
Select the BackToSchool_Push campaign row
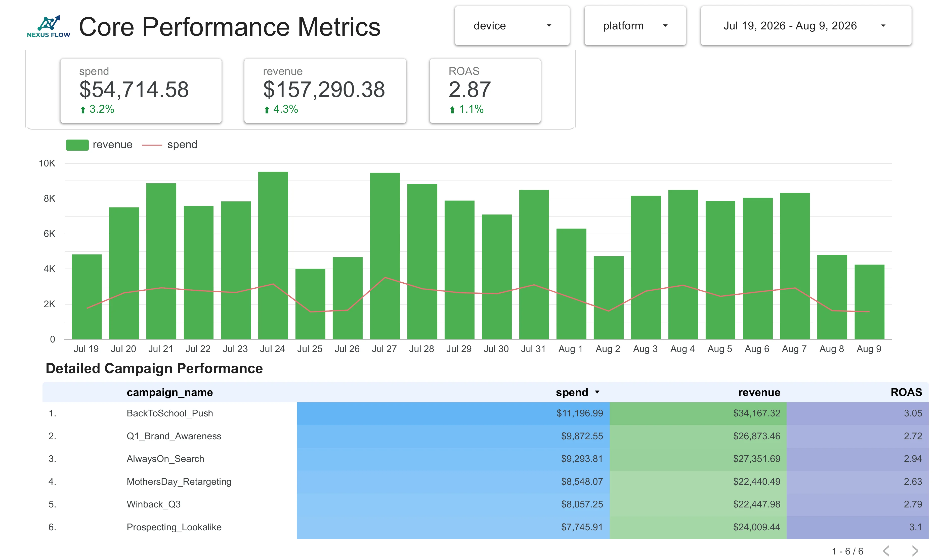[x=485, y=414]
